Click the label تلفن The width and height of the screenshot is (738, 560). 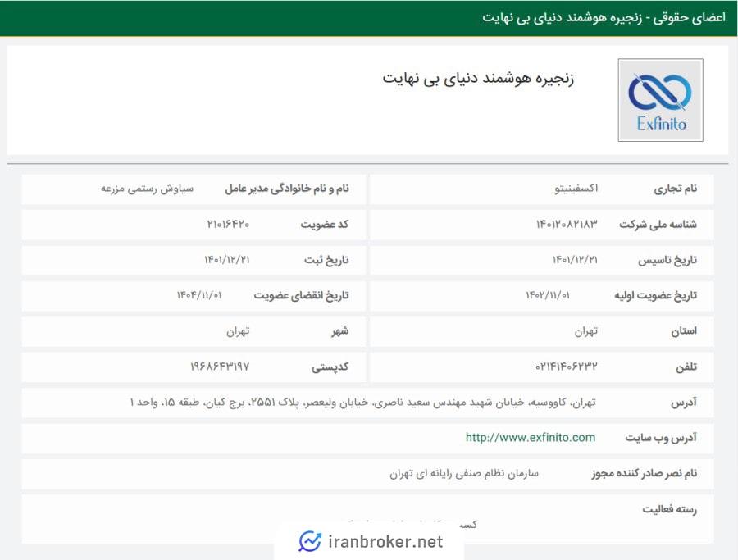(686, 367)
